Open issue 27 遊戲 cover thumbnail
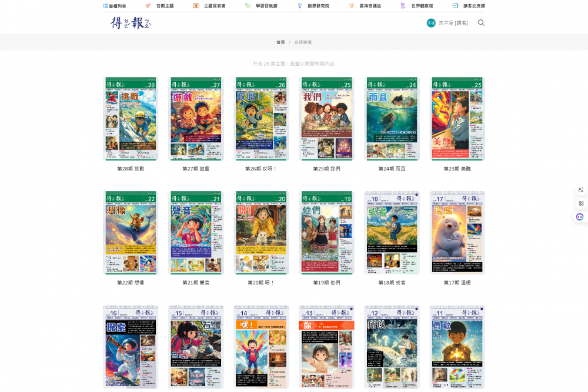 [x=196, y=119]
